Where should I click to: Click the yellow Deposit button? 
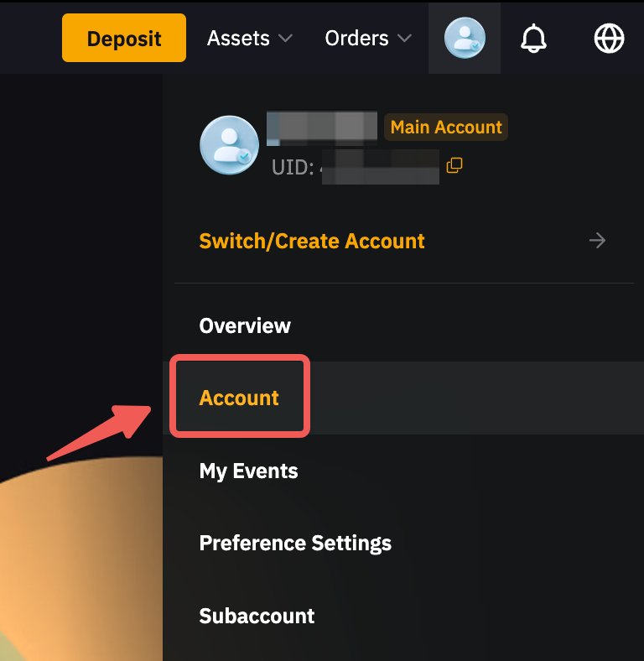coord(124,38)
